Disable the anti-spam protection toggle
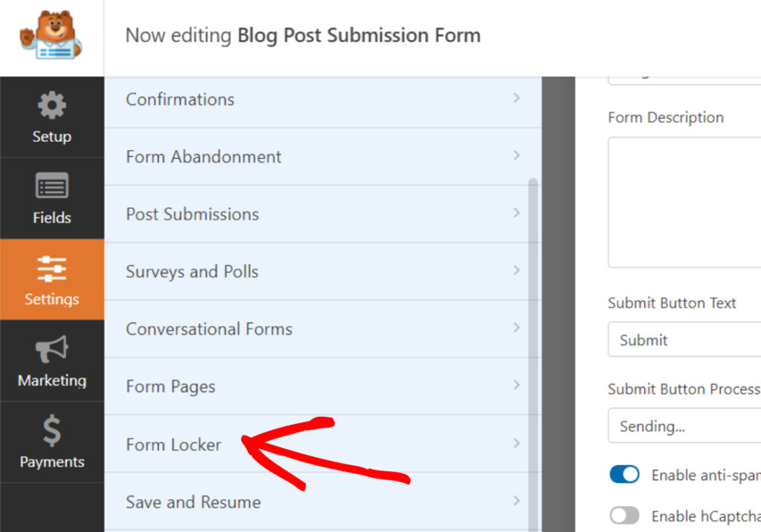 coord(624,474)
